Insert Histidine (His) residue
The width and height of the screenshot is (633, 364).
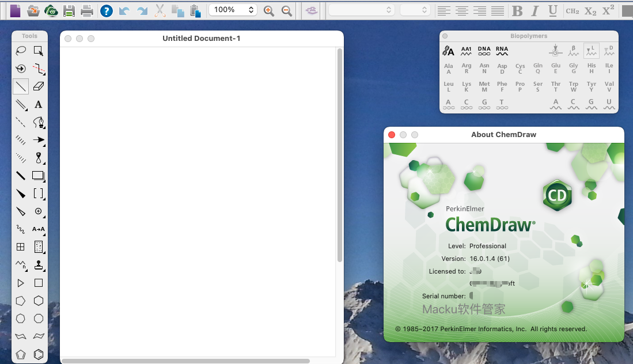(x=592, y=68)
